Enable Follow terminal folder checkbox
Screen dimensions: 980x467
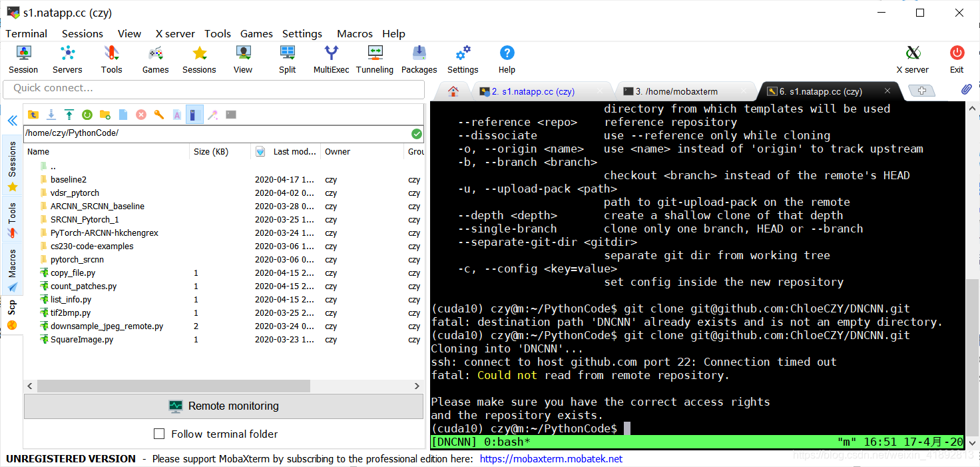tap(159, 434)
